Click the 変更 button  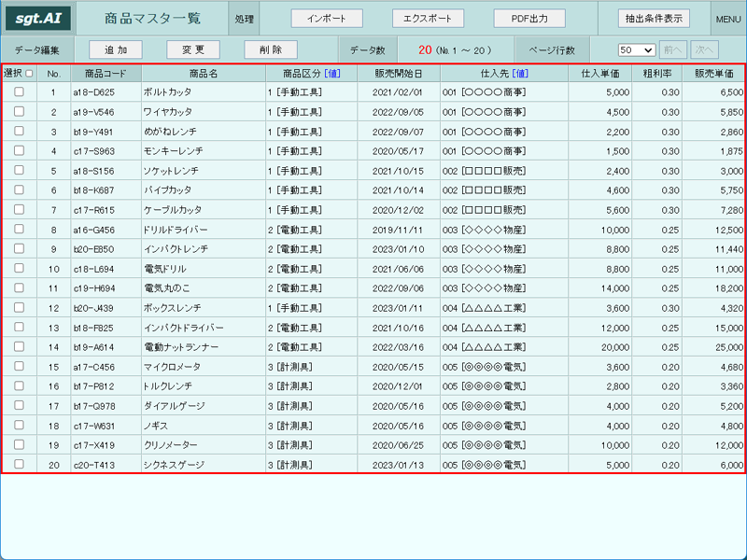(193, 49)
